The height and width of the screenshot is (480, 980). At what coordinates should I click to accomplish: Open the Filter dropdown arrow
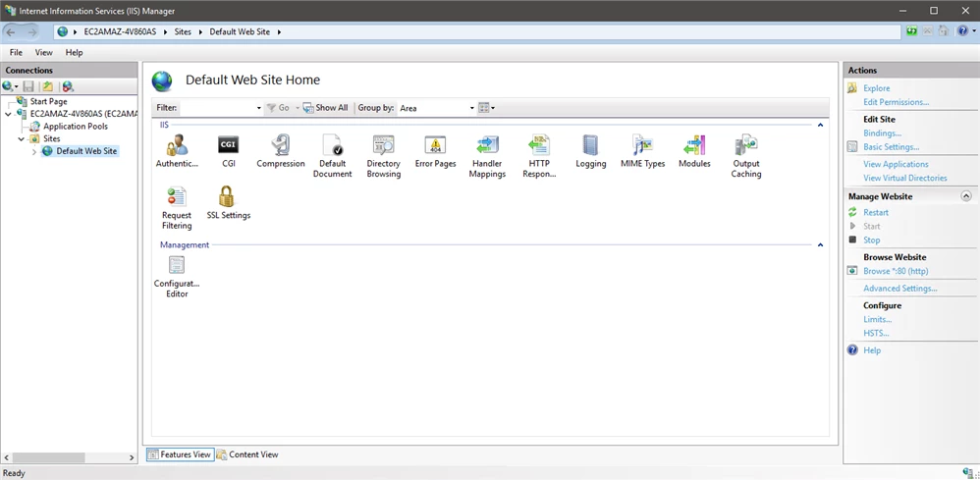coord(259,108)
